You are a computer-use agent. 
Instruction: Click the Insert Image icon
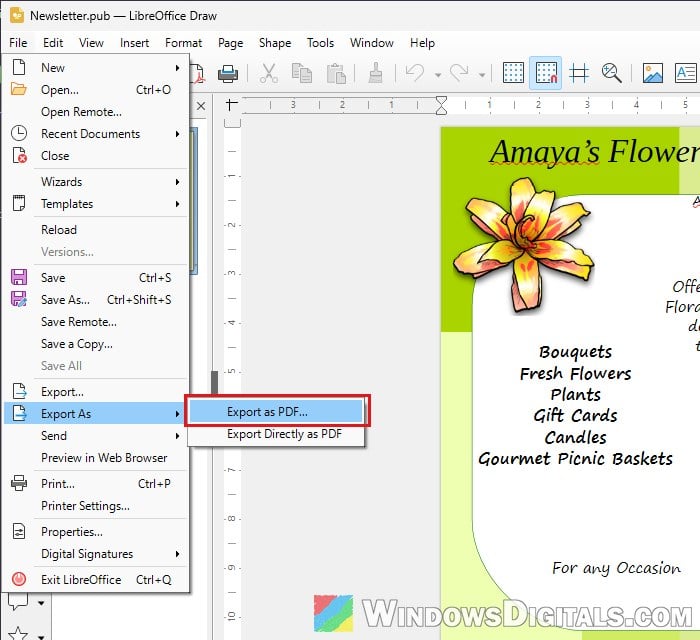coord(653,73)
